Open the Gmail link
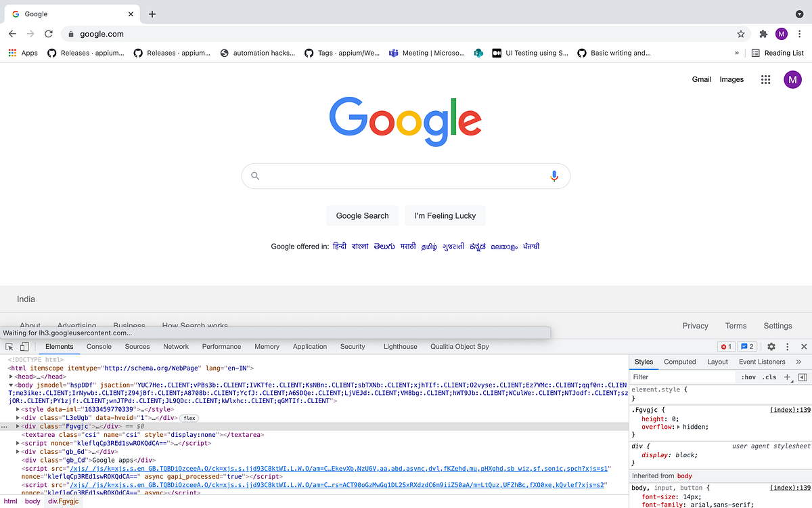The image size is (812, 508). (702, 79)
